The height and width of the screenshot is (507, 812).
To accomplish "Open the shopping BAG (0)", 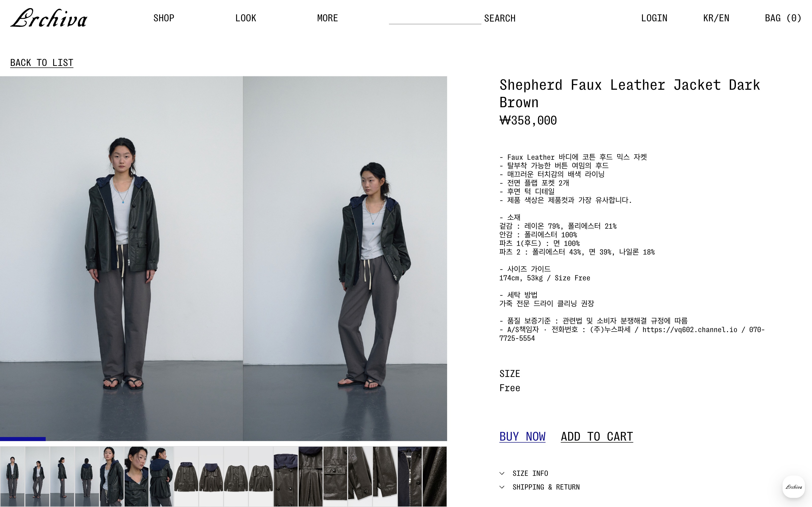I will coord(783,18).
